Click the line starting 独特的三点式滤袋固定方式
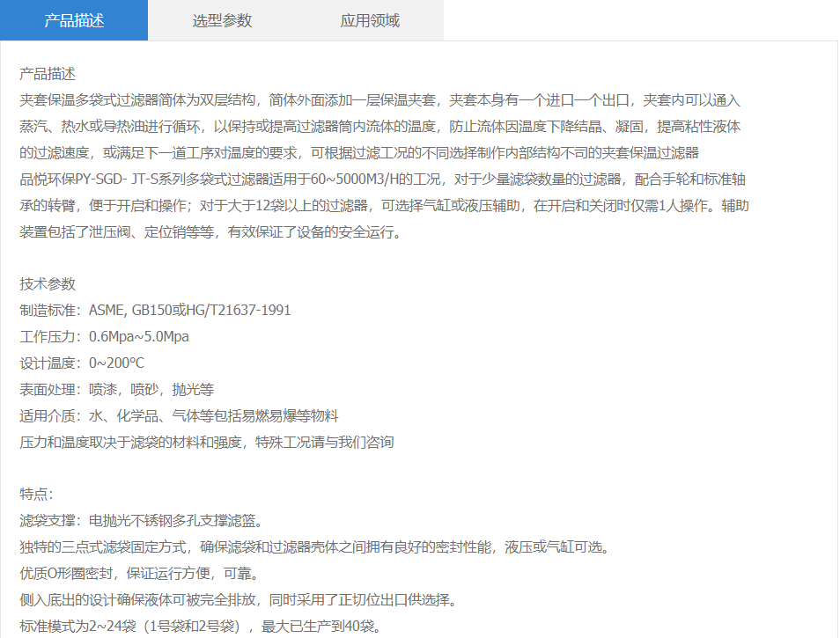 point(314,546)
